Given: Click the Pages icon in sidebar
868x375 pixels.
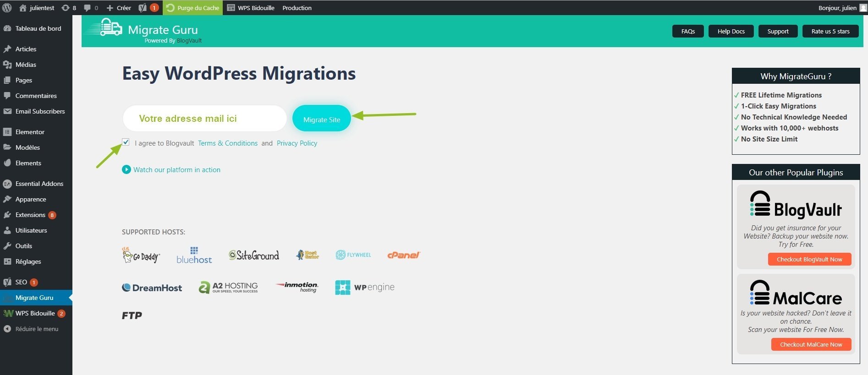Looking at the screenshot, I should pyautogui.click(x=7, y=80).
